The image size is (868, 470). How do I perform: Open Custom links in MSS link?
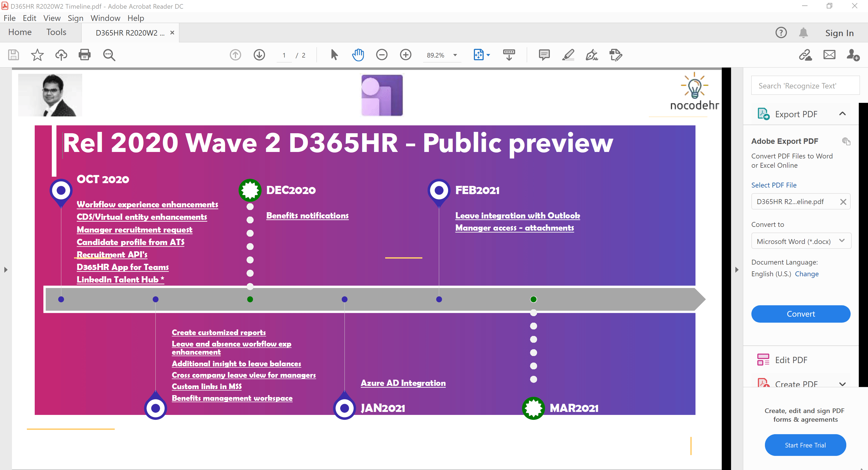tap(206, 386)
